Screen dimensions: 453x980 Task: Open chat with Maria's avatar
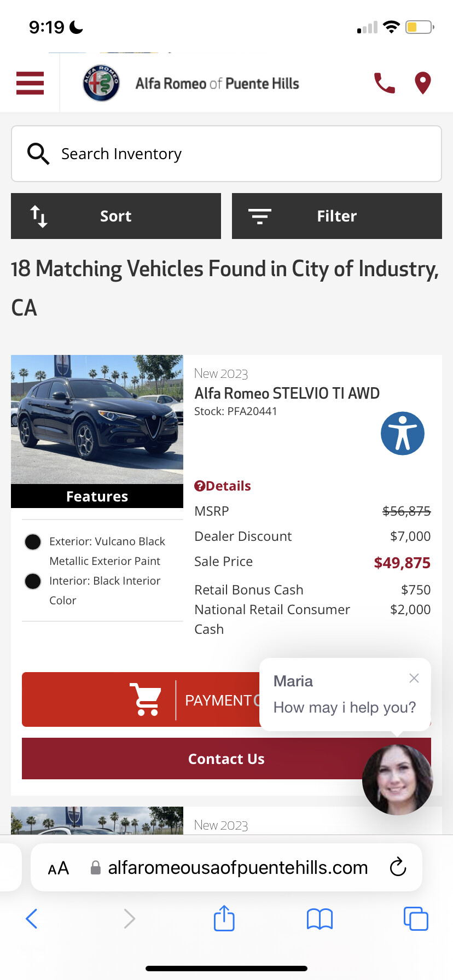397,779
